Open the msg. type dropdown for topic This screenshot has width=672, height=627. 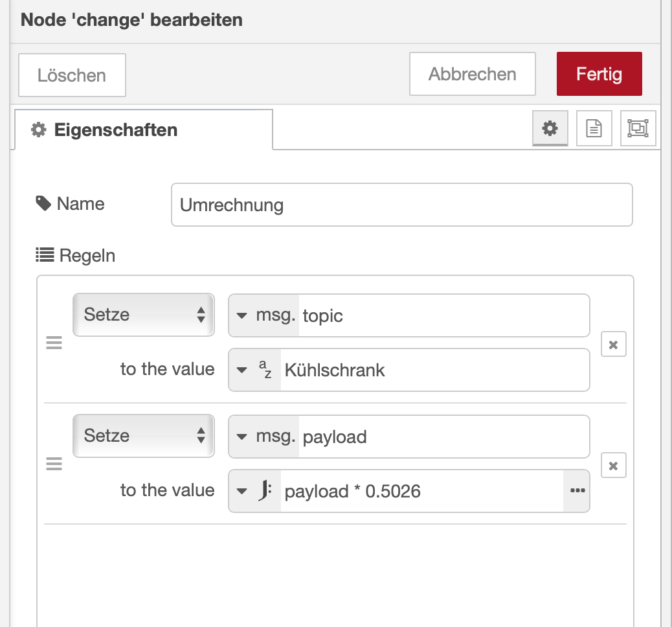pyautogui.click(x=264, y=315)
